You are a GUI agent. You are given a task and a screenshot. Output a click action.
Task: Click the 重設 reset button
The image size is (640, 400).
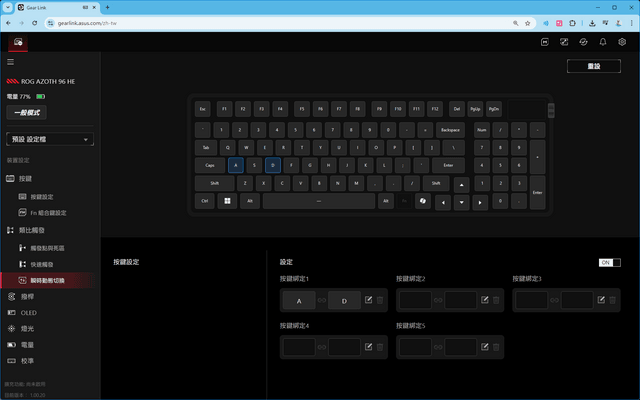click(594, 66)
